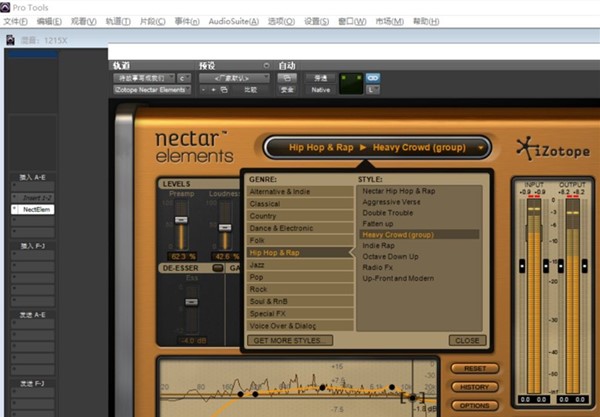Toggle the blue channel link button
This screenshot has width=600, height=417.
(373, 78)
